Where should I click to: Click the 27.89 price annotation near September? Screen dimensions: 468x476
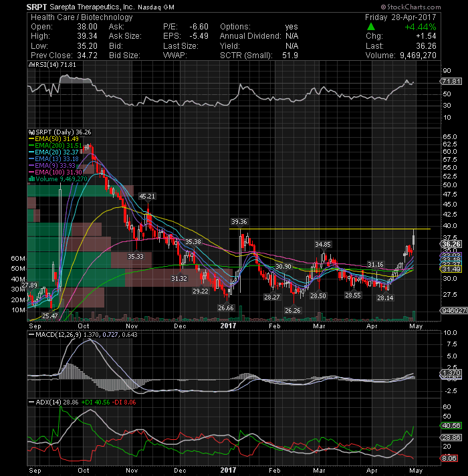(x=29, y=285)
